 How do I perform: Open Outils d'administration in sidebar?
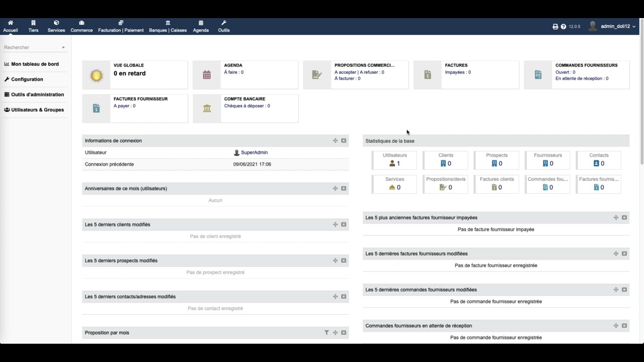tap(34, 95)
